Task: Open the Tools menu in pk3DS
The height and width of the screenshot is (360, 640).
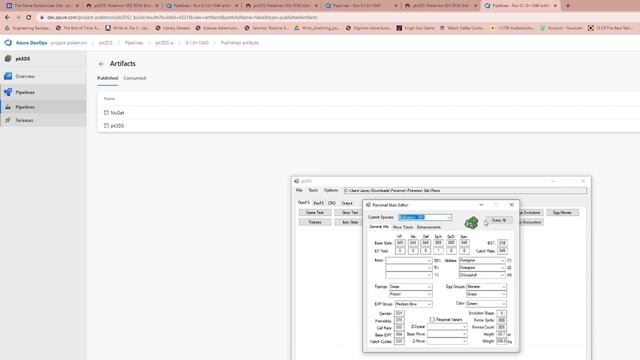Action: (313, 190)
